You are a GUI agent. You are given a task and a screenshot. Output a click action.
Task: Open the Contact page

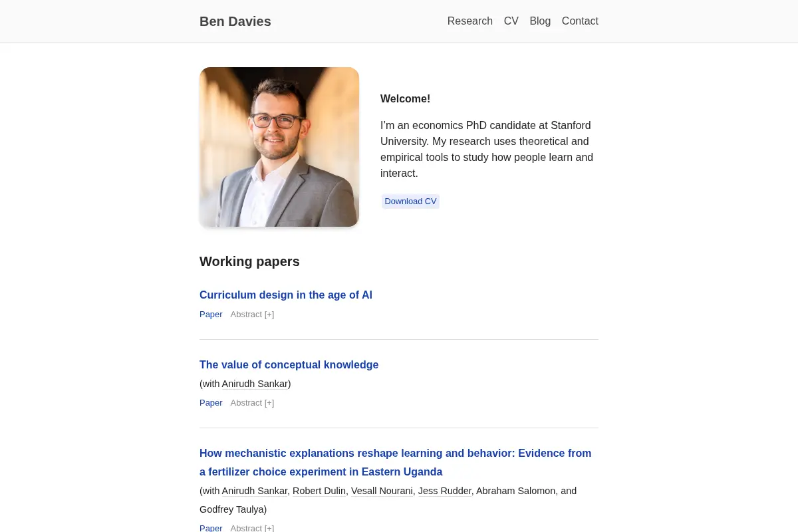(x=580, y=21)
